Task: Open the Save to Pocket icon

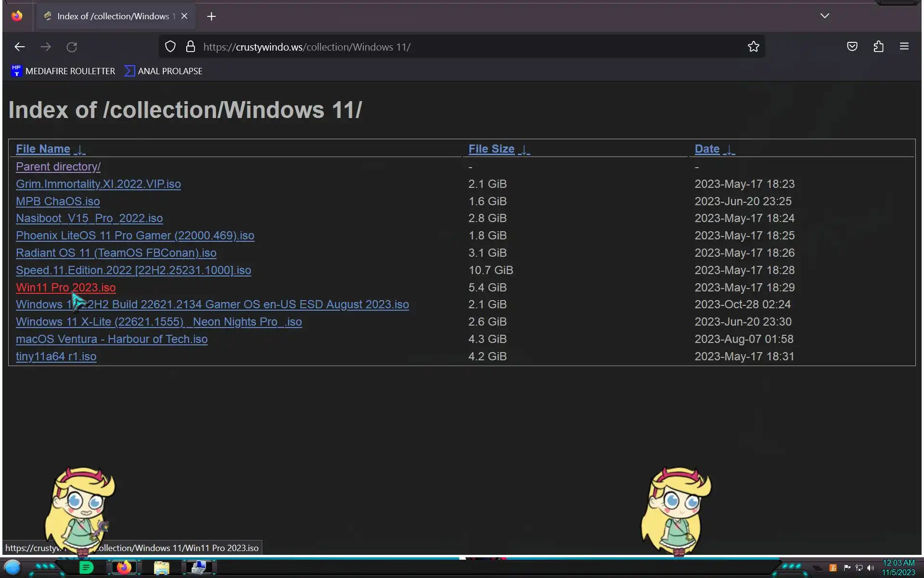Action: coord(852,47)
